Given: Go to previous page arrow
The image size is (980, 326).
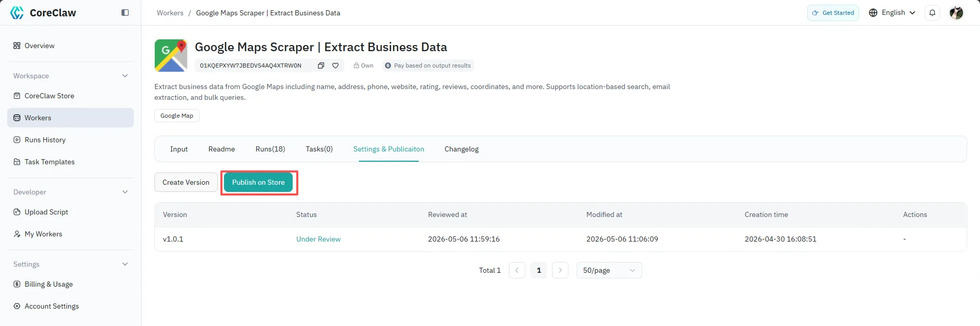Looking at the screenshot, I should (517, 270).
